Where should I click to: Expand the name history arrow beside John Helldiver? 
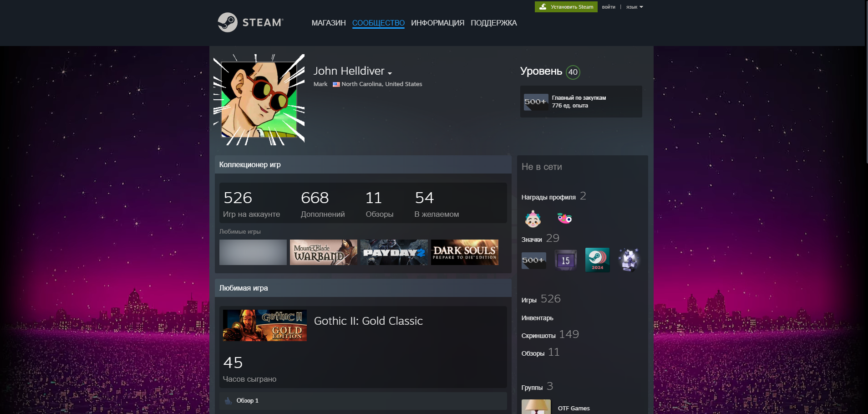[390, 73]
